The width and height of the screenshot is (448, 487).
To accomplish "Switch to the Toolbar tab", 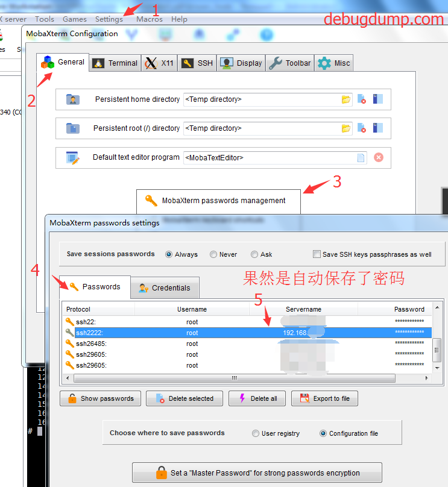I will pos(290,63).
